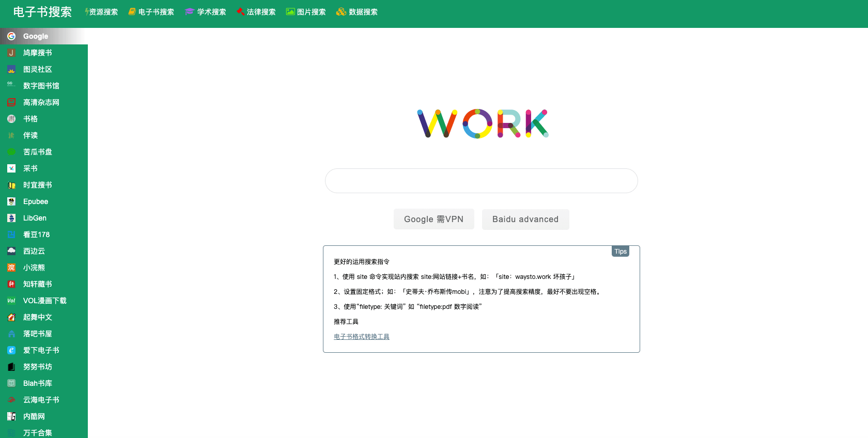Open the 学术搜索 navigation tab
The height and width of the screenshot is (438, 868).
[x=206, y=12]
